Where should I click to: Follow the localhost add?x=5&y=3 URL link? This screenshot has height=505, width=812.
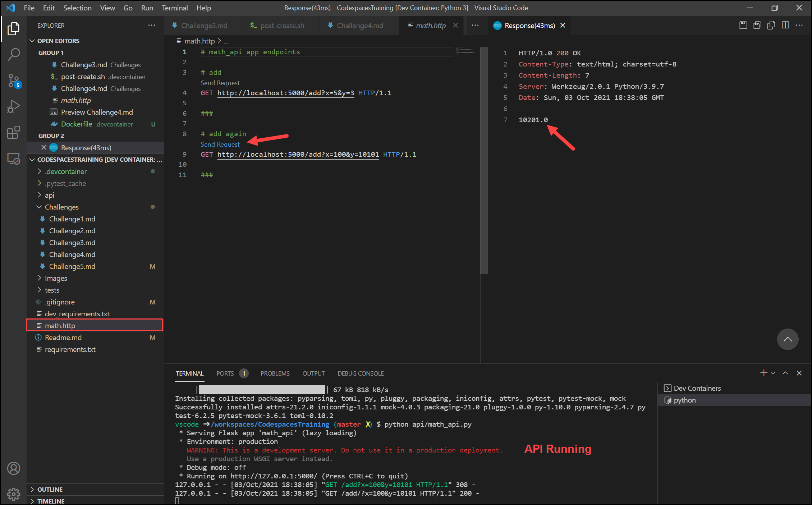tap(286, 93)
